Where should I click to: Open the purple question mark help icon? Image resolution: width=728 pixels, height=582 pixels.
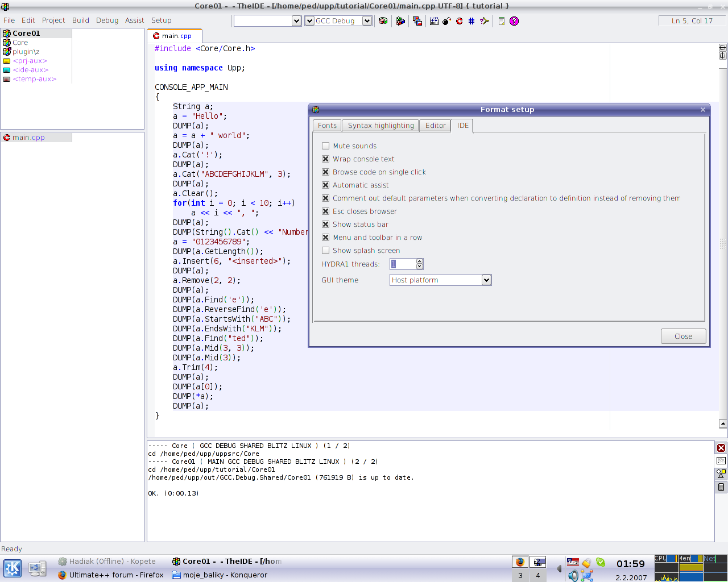(514, 21)
